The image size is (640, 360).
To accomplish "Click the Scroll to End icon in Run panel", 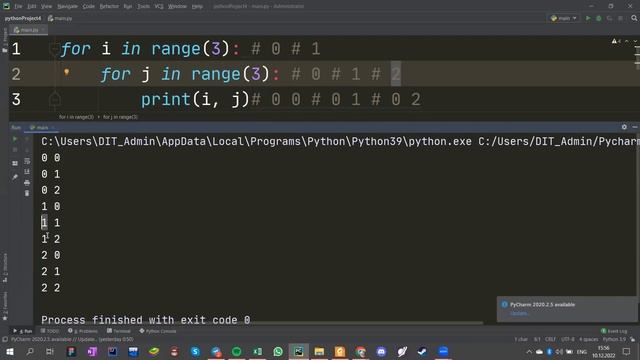I will coord(27,172).
